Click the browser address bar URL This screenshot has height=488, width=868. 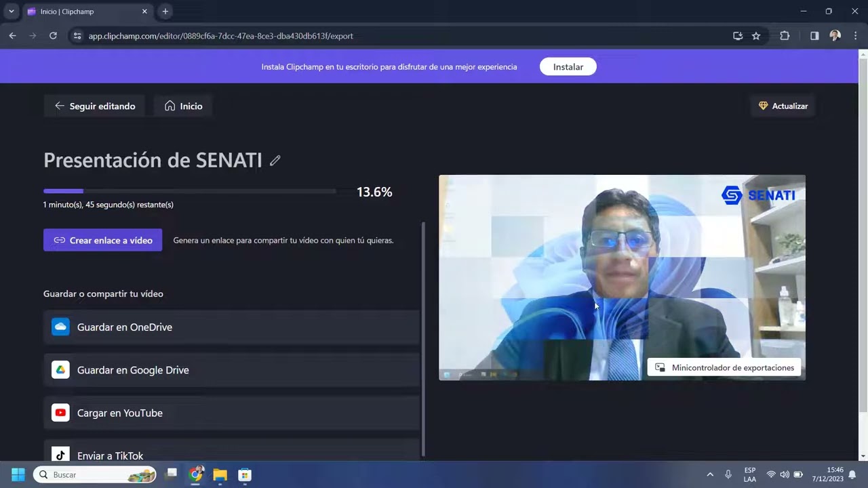pyautogui.click(x=220, y=36)
